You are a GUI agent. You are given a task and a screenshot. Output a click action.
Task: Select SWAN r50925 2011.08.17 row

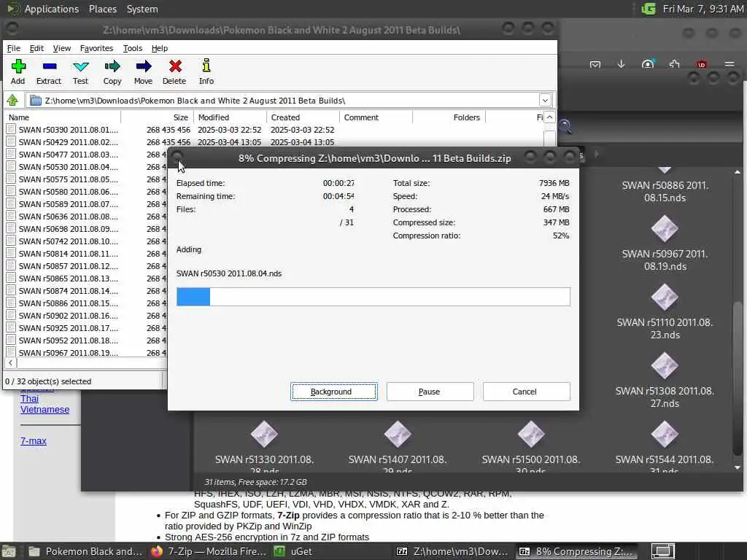(x=86, y=327)
